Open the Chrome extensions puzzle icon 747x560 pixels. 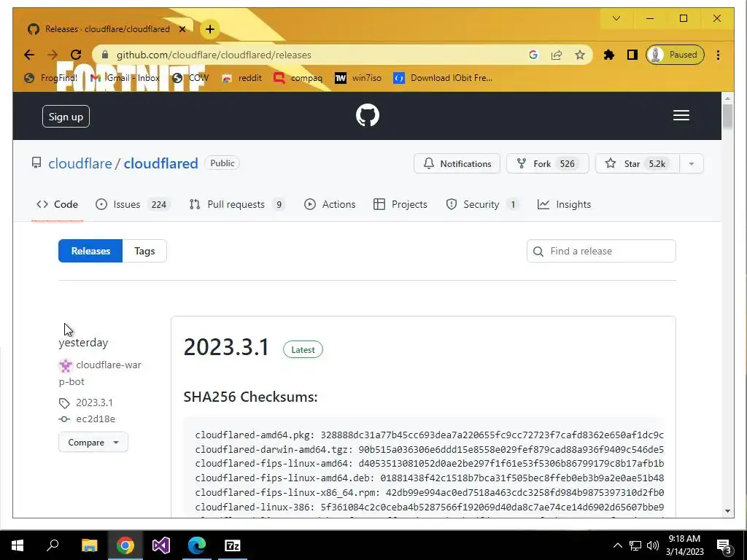[609, 55]
